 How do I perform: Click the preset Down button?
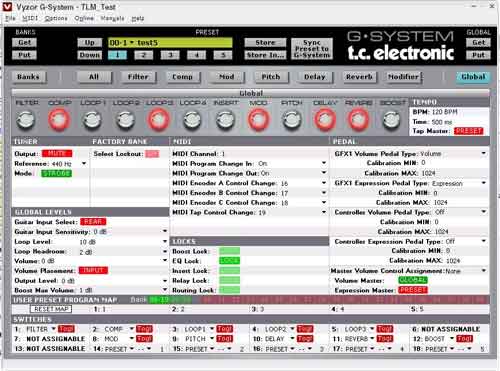[89, 55]
